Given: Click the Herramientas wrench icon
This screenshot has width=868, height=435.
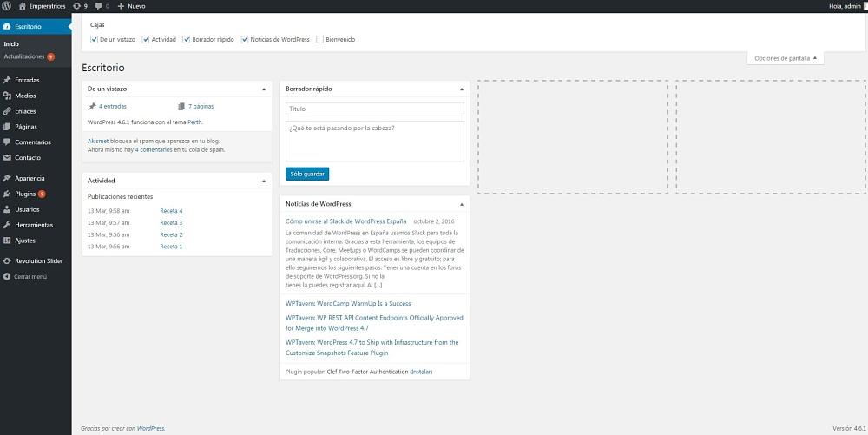Looking at the screenshot, I should (7, 225).
